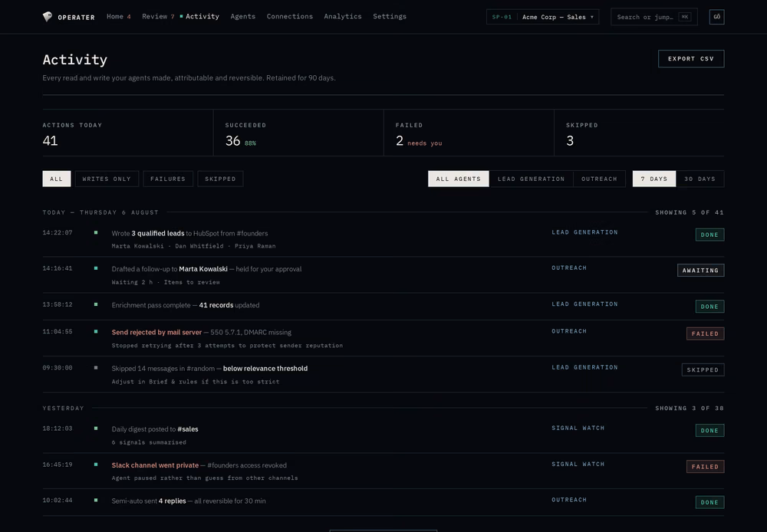The width and height of the screenshot is (767, 532).
Task: Navigate to Connections
Action: [290, 17]
